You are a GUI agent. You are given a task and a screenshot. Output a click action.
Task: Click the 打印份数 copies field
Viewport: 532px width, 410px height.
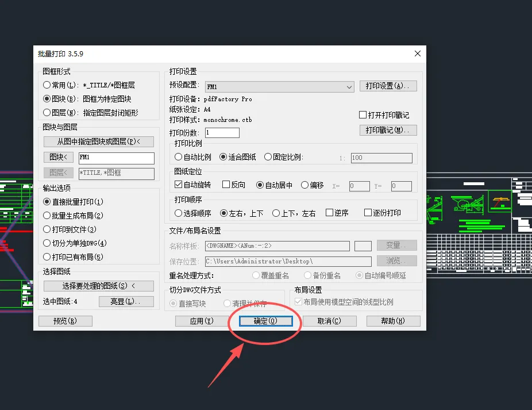coord(222,133)
